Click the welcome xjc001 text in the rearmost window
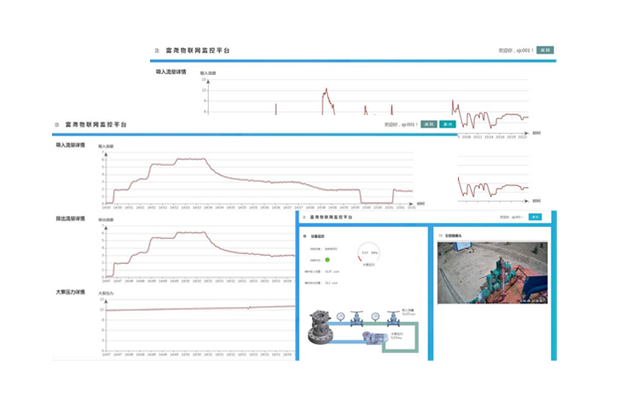Image resolution: width=625 pixels, height=404 pixels. [516, 51]
